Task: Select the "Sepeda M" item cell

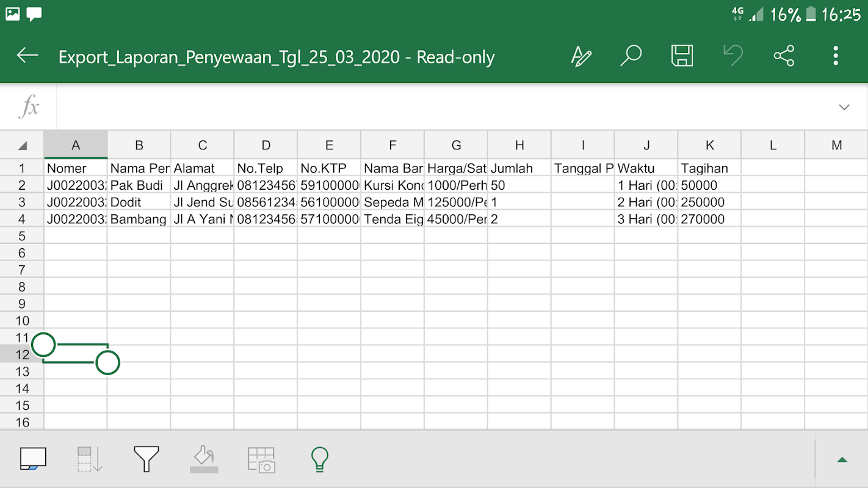Action: point(392,202)
